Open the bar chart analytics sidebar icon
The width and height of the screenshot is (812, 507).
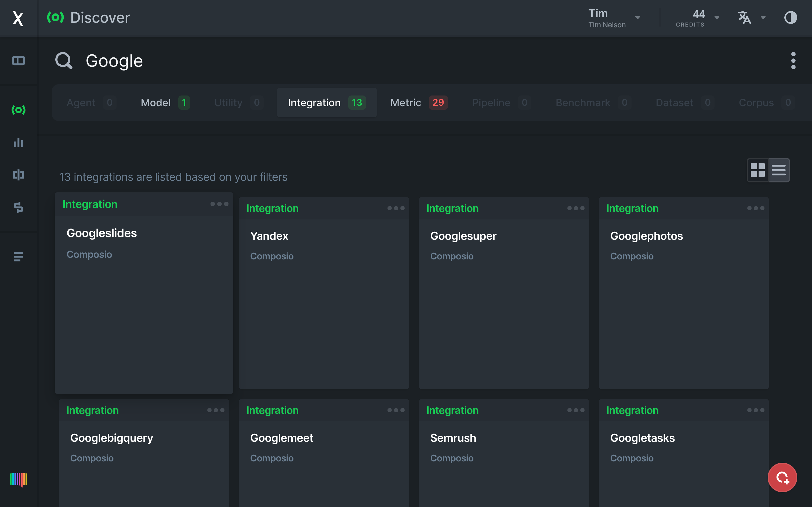coord(19,142)
